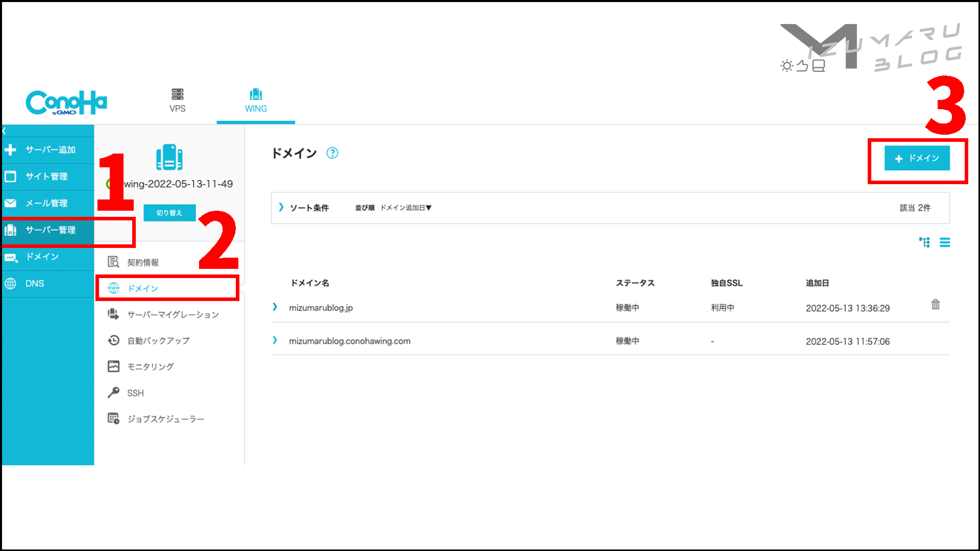Switch to list view icon
This screenshot has width=980, height=551.
click(x=945, y=242)
